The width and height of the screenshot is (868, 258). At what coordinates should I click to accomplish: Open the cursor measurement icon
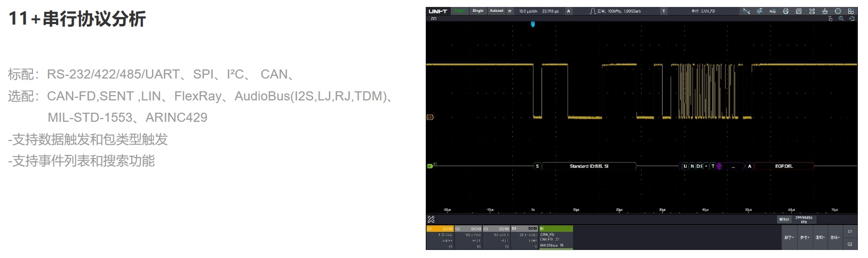click(x=746, y=11)
